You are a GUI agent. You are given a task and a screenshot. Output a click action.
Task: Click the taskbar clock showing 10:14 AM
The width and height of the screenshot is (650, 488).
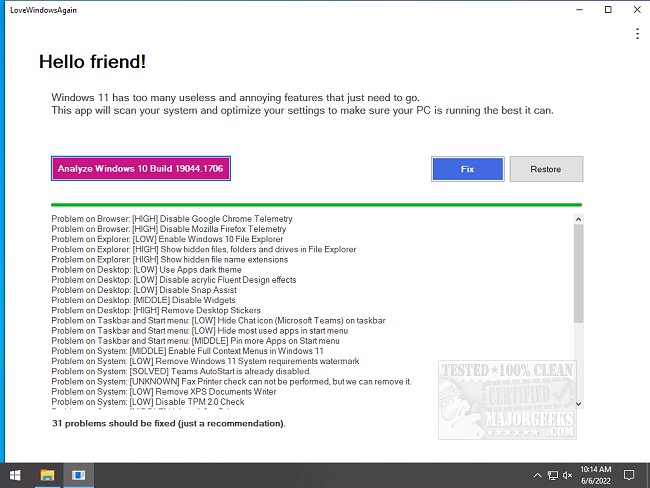point(596,475)
